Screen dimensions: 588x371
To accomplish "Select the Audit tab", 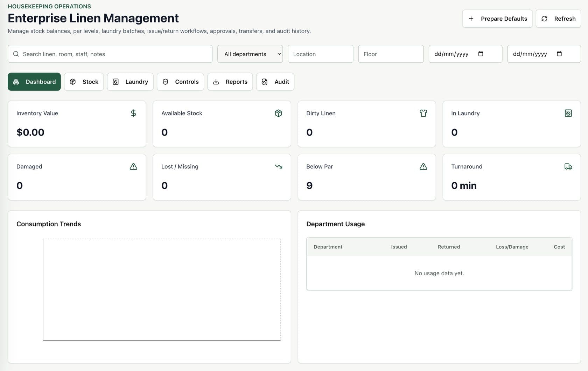I will 275,82.
